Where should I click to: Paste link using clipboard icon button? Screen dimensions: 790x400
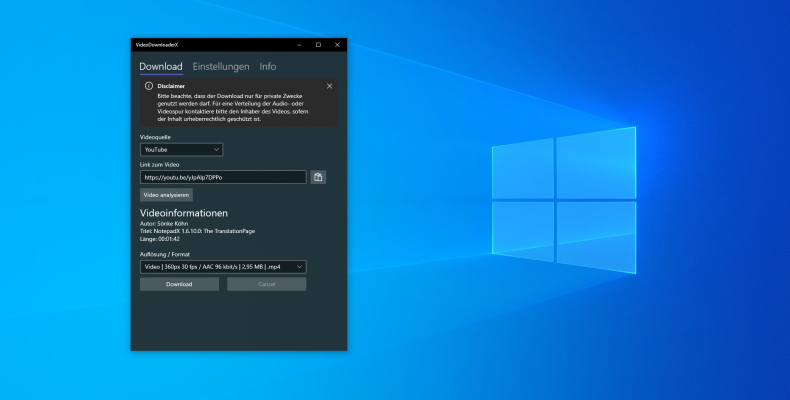point(318,177)
